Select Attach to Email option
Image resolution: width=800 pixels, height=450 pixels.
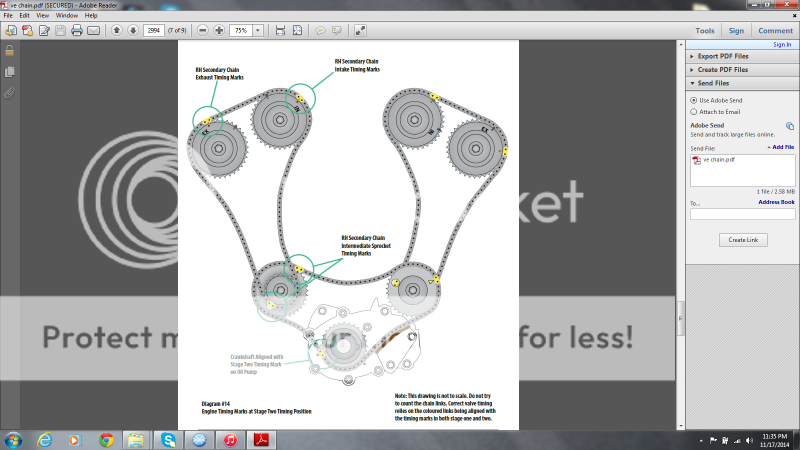click(695, 112)
